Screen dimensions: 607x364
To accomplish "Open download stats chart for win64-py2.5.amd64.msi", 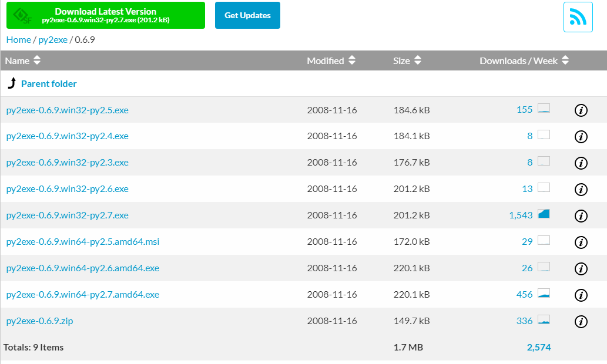I will [x=544, y=240].
